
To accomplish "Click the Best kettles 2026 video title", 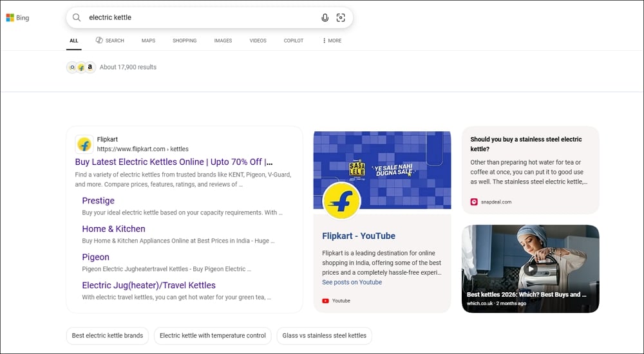I will pyautogui.click(x=527, y=294).
